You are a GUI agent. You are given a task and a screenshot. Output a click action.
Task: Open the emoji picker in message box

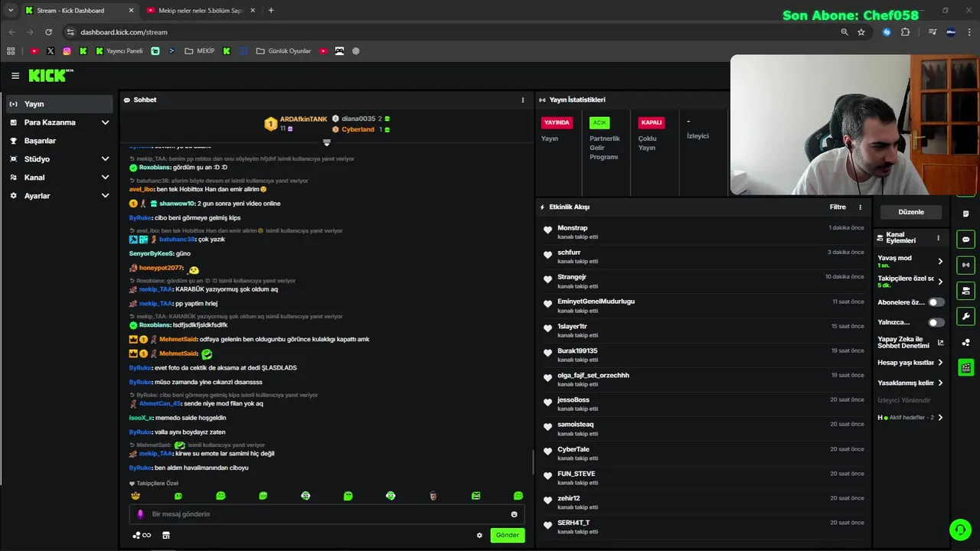(514, 514)
